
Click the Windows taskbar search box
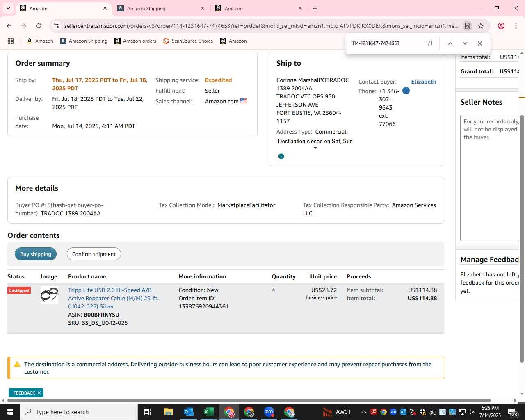click(x=79, y=412)
